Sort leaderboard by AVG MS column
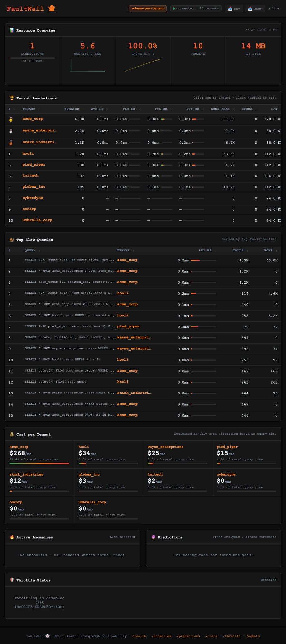The height and width of the screenshot is (644, 286). [99, 109]
